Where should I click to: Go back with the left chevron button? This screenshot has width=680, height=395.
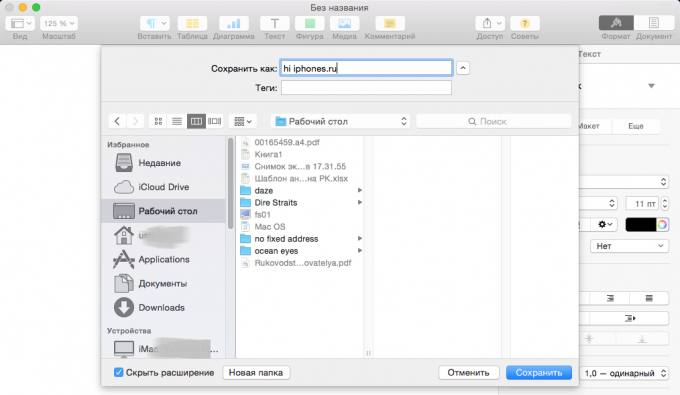pyautogui.click(x=117, y=121)
